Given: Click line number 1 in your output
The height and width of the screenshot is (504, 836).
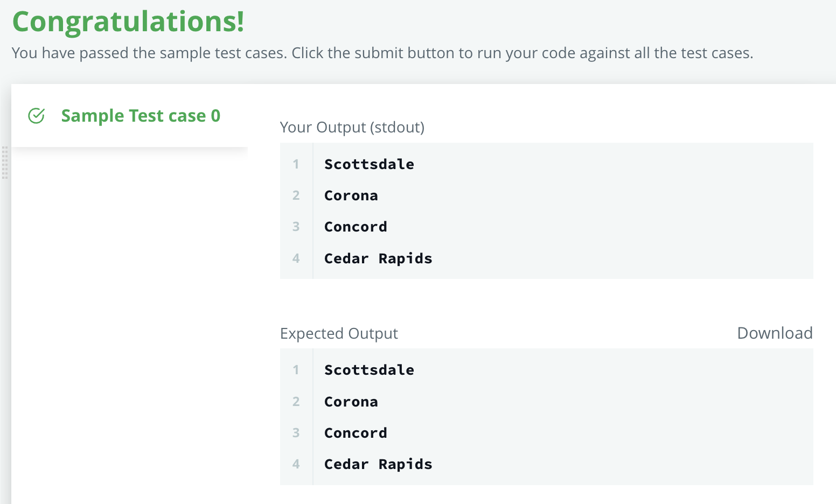Looking at the screenshot, I should click(x=296, y=164).
